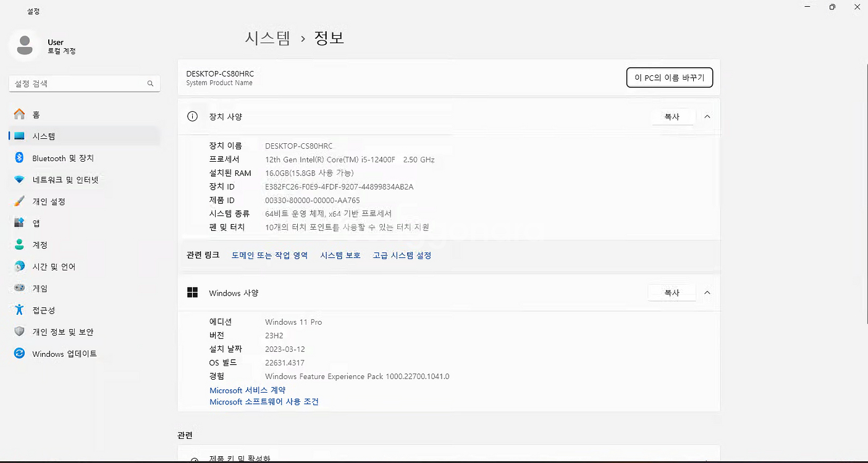The height and width of the screenshot is (463, 868).
Task: Collapse the Windows 사양 section chevron
Action: 707,293
